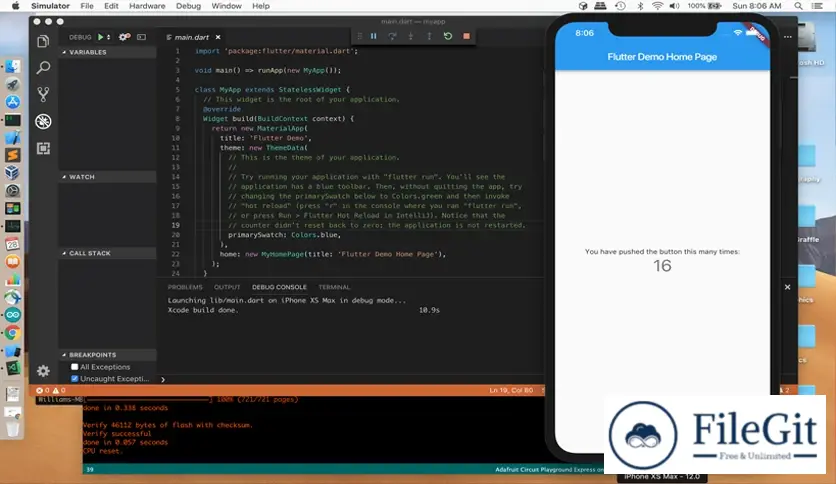Open the editor more actions ellipsis
The height and width of the screenshot is (484, 836).
[x=788, y=37]
